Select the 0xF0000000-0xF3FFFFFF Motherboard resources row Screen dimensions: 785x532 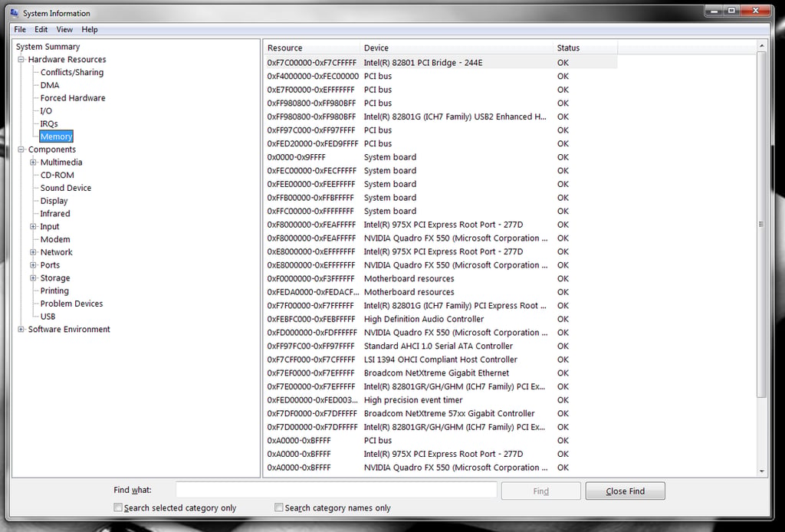[x=441, y=278]
